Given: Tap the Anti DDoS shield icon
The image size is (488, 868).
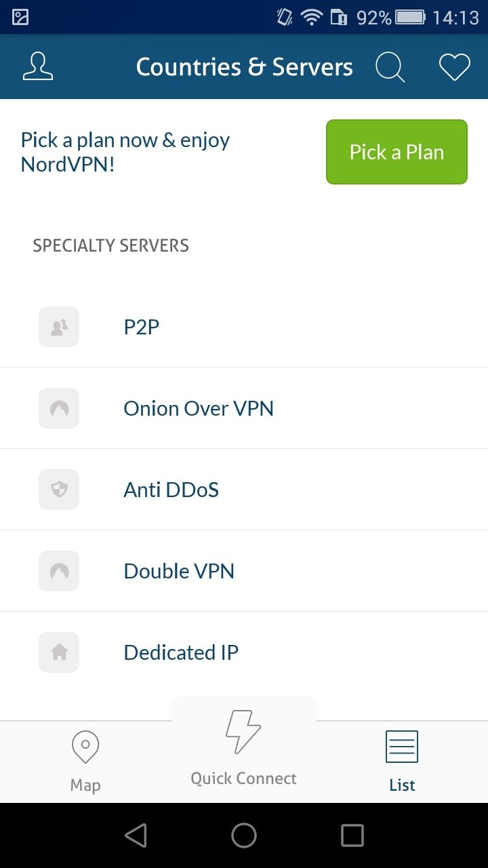Looking at the screenshot, I should click(59, 490).
